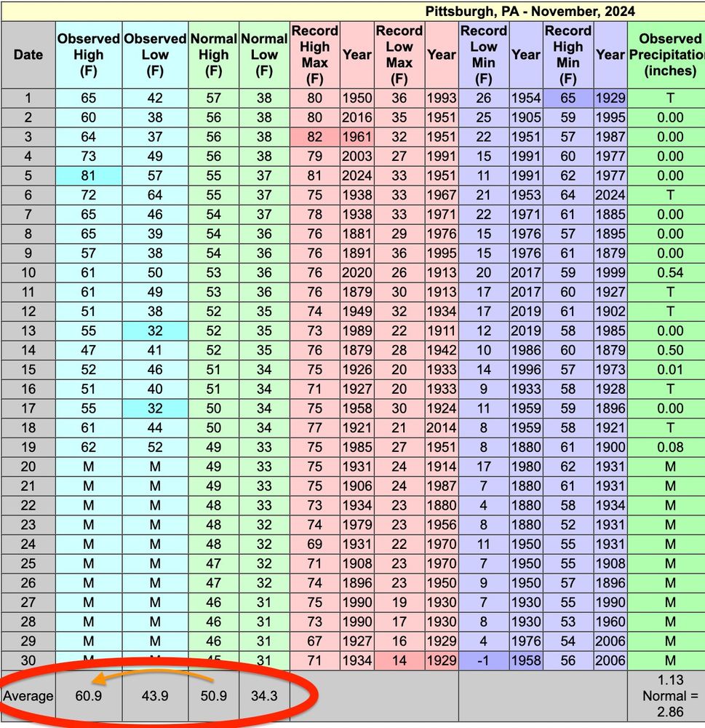
Task: Select the Pittsburgh, PA - November 2024 title
Action: 529,11
